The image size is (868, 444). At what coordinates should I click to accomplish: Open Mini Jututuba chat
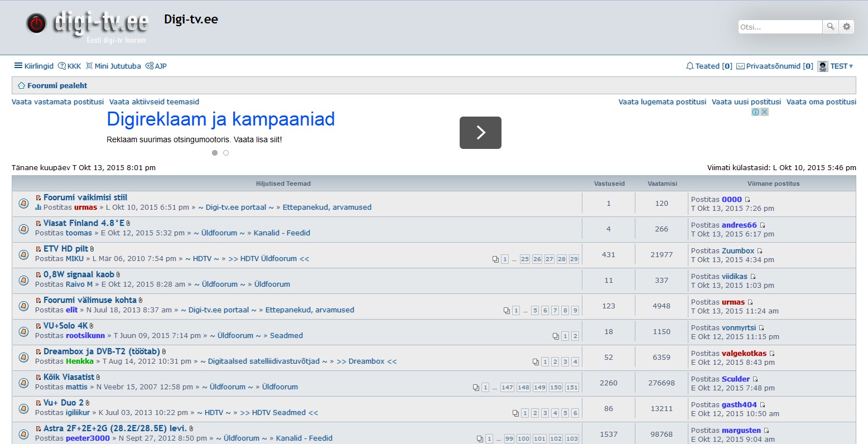pos(113,66)
